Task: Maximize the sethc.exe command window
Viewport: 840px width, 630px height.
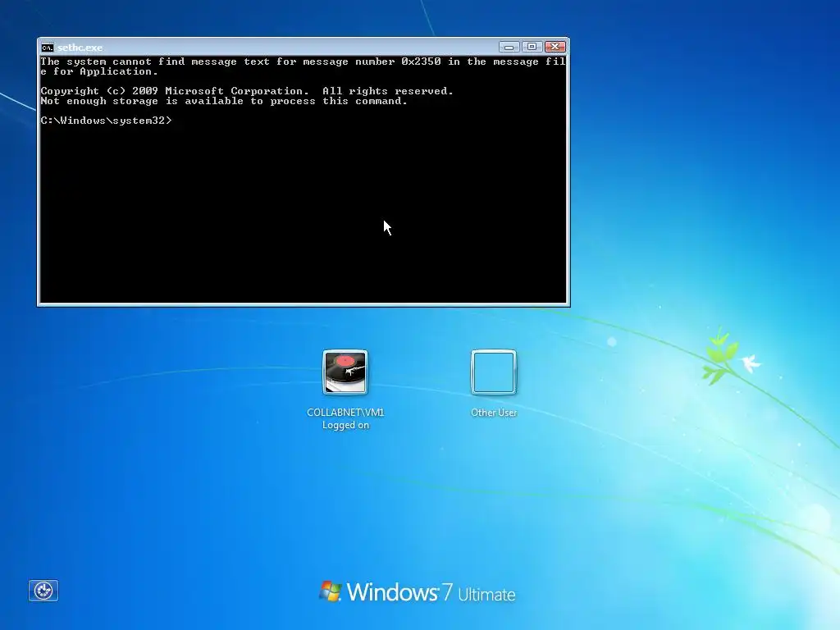Action: [x=532, y=47]
